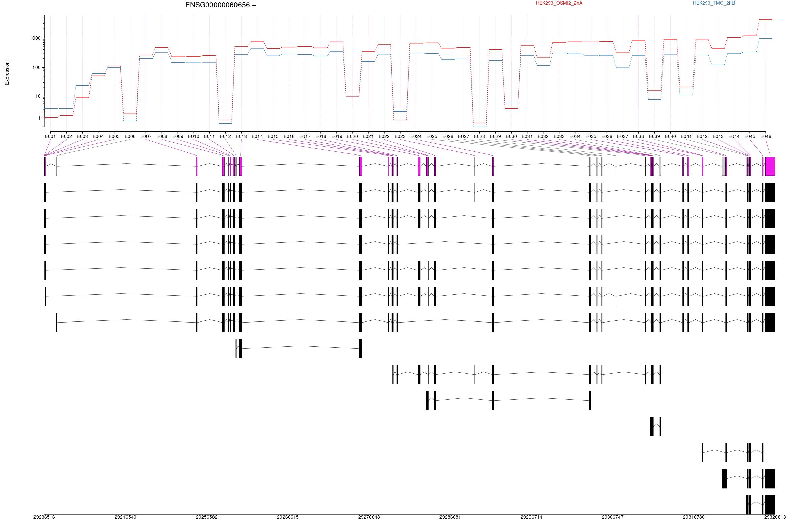The image size is (812, 524).
Task: Click exon label E043
Action: (718, 137)
